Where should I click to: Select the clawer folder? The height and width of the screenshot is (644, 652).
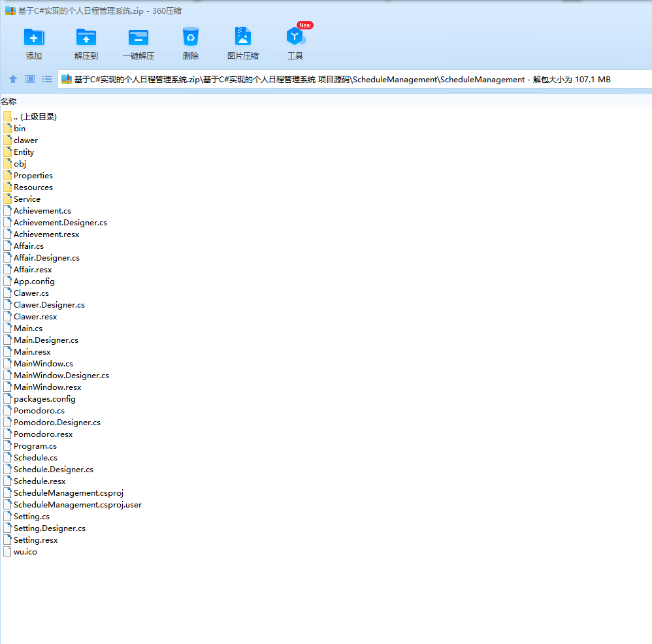pos(21,140)
